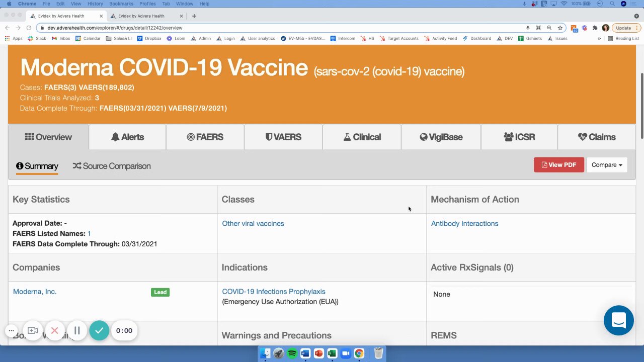Open the Admin bookmark
The height and width of the screenshot is (362, 644).
201,38
